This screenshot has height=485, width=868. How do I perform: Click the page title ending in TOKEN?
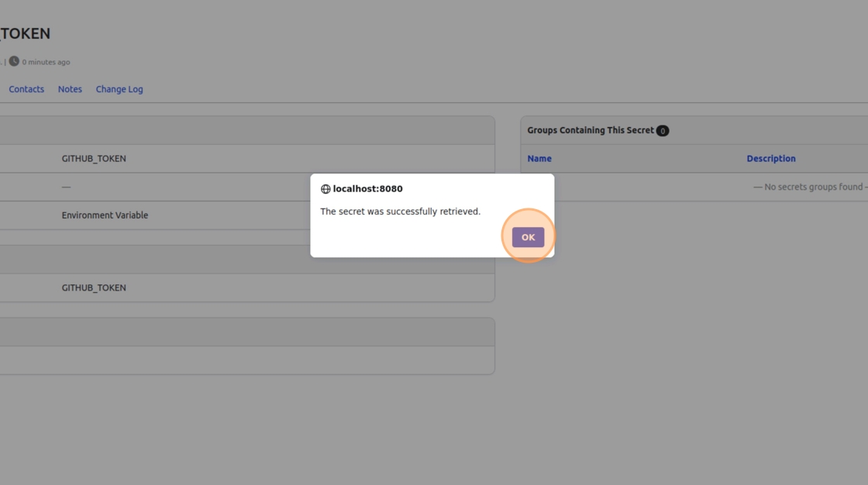(x=25, y=33)
